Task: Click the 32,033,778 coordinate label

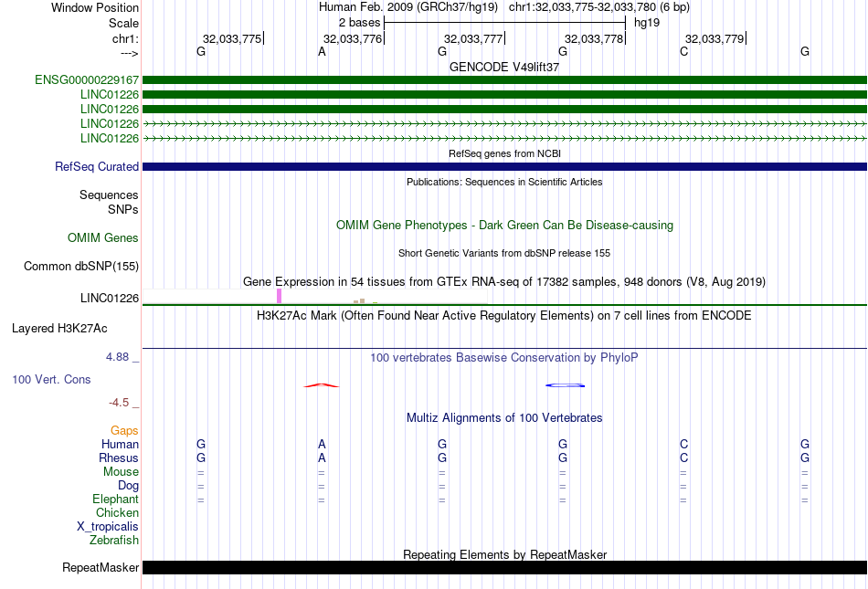Action: click(594, 38)
